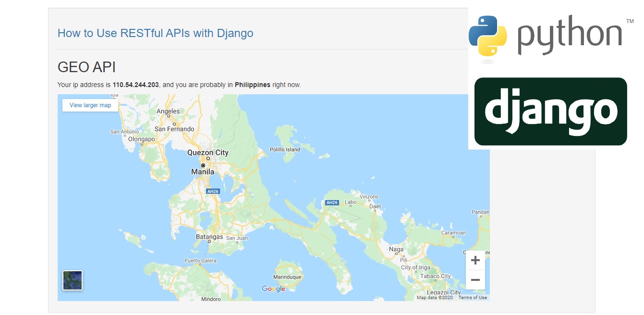Viewport: 644px width, 315px height.
Task: Toggle satellite imagery via the map thumbnail
Action: coord(72,280)
